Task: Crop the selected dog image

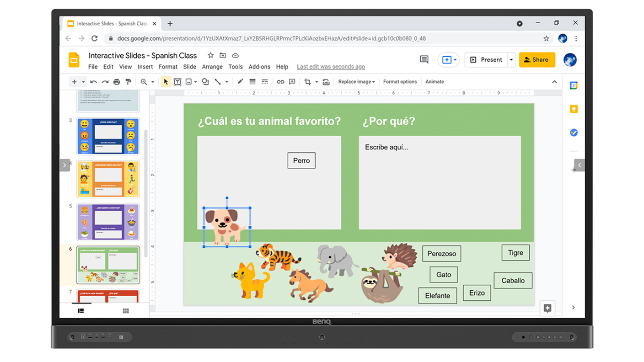Action: pos(308,81)
